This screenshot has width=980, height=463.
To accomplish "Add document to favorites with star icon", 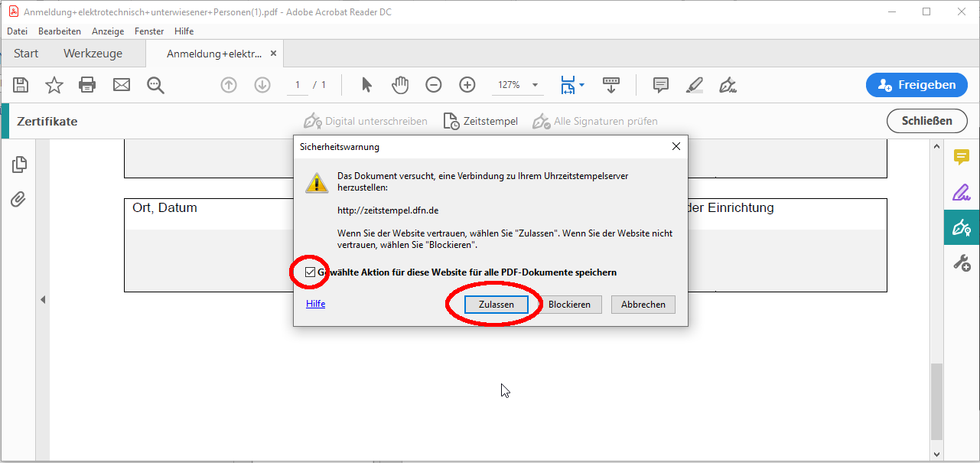I will (x=54, y=85).
